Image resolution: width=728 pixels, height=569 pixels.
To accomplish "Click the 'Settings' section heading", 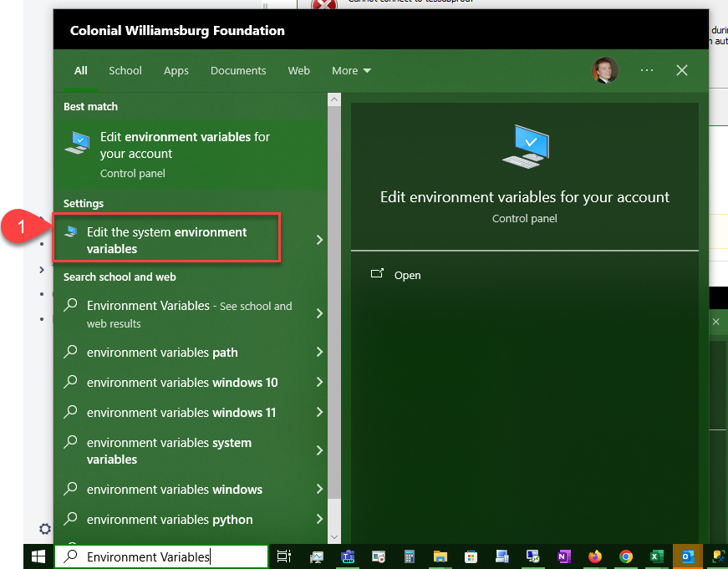I will point(84,203).
